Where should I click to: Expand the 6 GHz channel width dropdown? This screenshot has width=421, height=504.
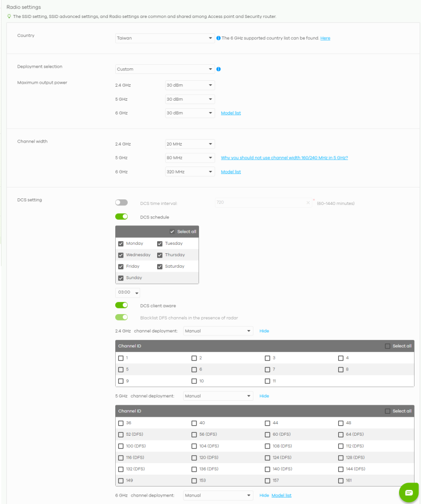(x=190, y=171)
